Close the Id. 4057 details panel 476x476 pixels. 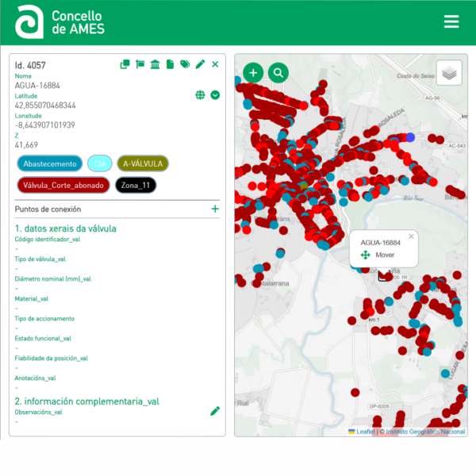tap(215, 64)
